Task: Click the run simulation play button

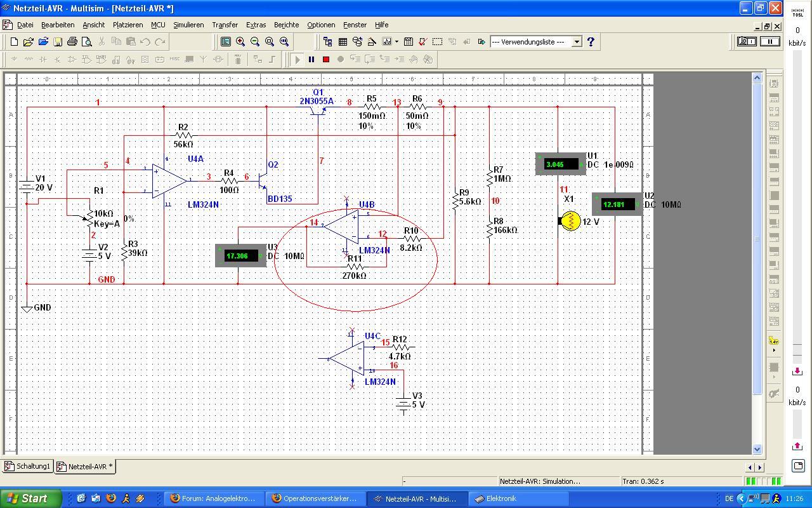Action: 298,59
